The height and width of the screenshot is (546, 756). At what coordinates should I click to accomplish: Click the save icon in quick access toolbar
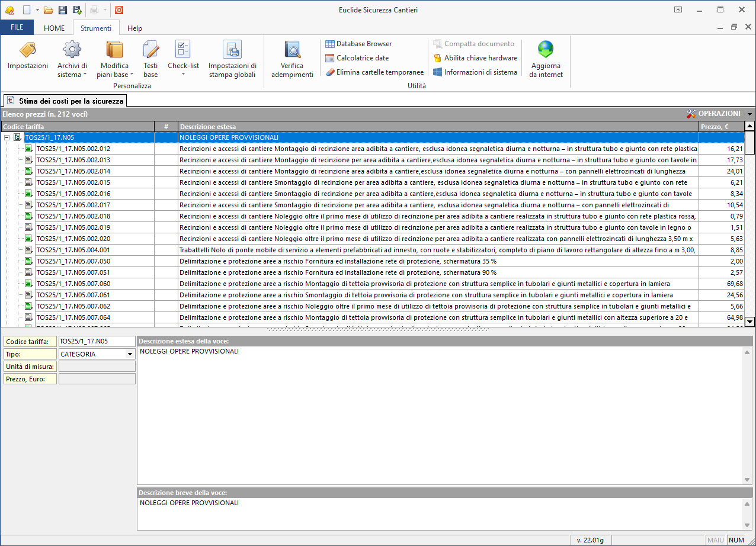tap(63, 10)
